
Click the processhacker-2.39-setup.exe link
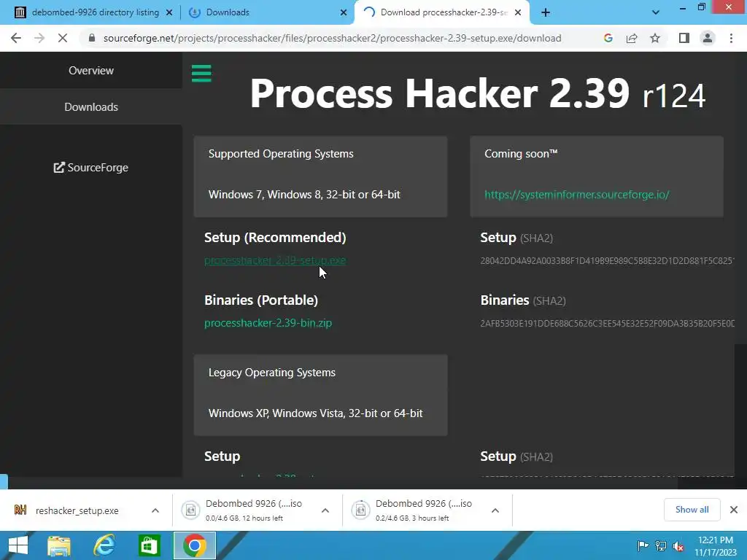tap(275, 260)
